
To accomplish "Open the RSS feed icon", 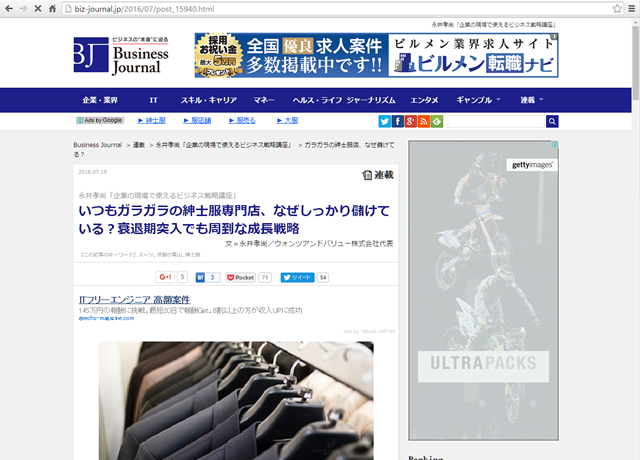I will (424, 121).
